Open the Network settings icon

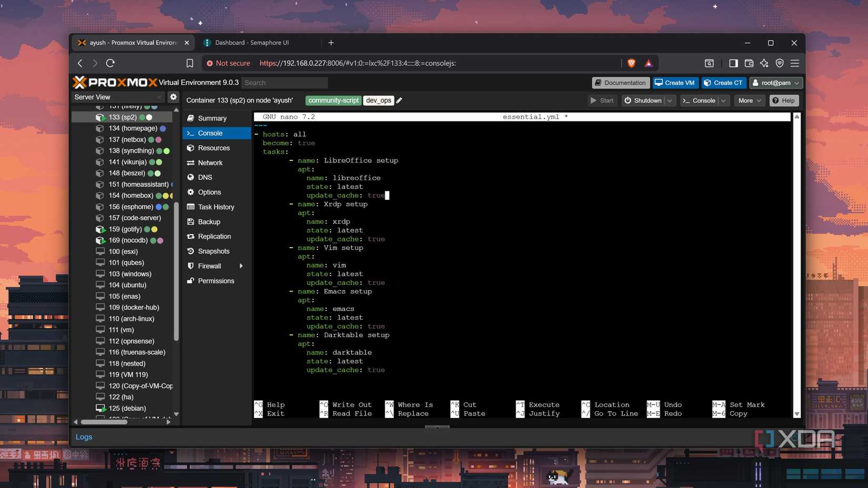pos(191,162)
